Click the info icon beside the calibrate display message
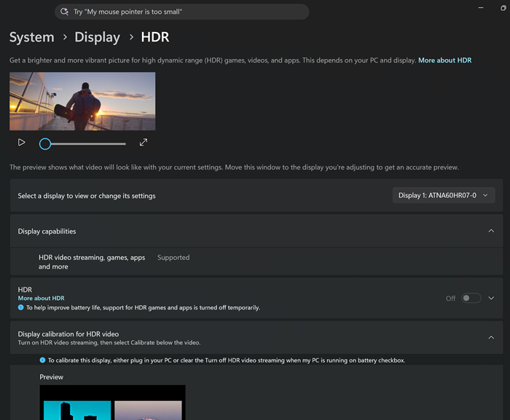The image size is (510, 420). point(42,360)
